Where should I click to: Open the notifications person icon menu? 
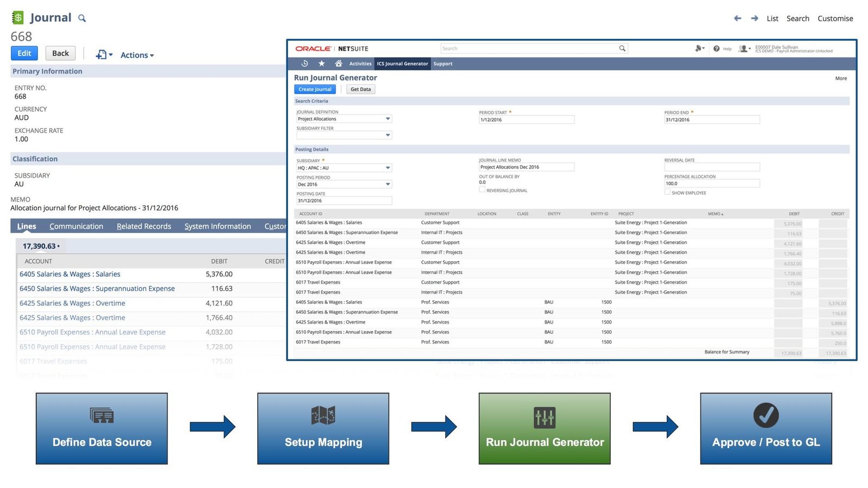click(x=700, y=48)
